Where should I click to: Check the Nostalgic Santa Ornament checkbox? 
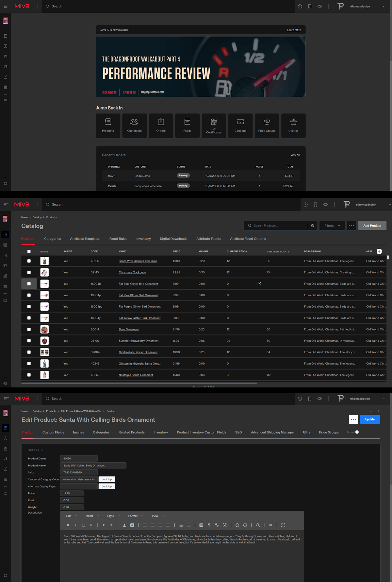click(x=29, y=375)
